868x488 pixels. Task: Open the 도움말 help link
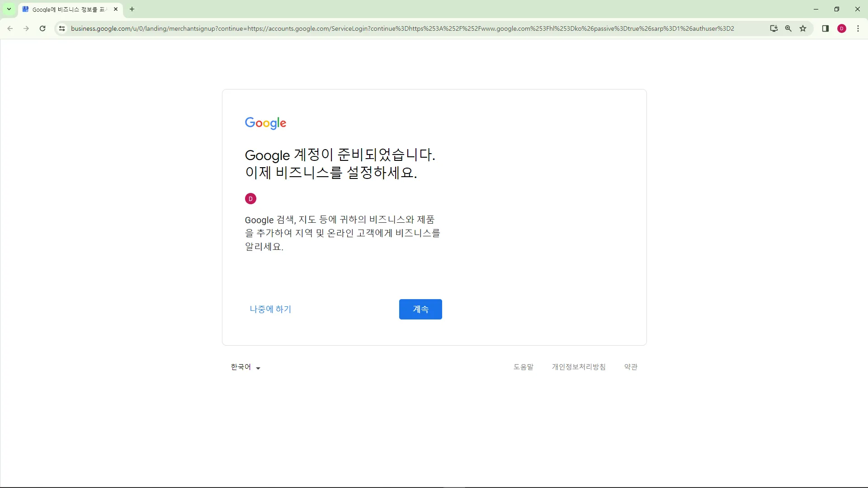tap(523, 367)
